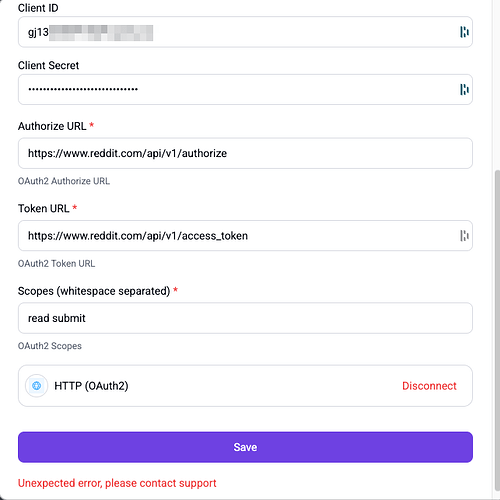Click into the Authorize URL text box
Image resolution: width=500 pixels, height=500 pixels.
[x=245, y=153]
